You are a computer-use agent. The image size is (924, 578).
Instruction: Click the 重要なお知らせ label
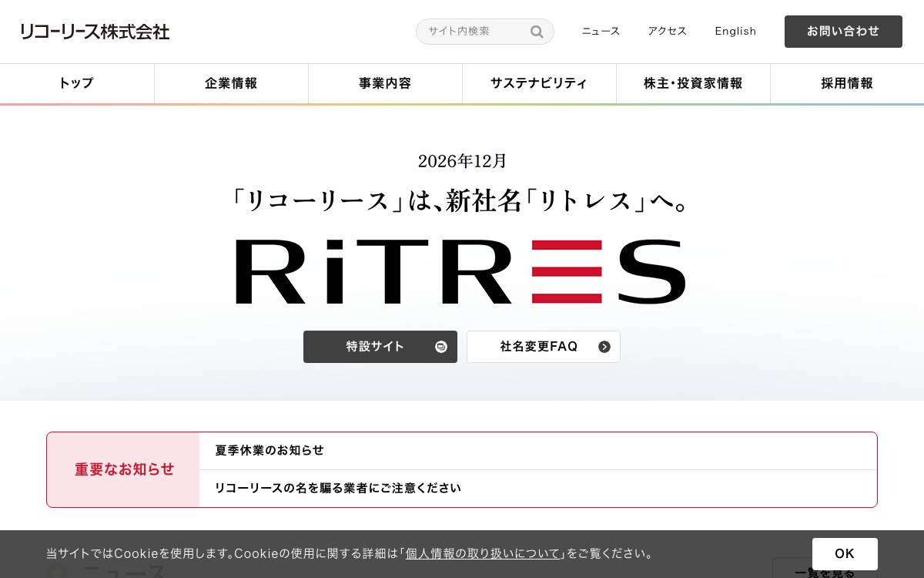(x=124, y=469)
